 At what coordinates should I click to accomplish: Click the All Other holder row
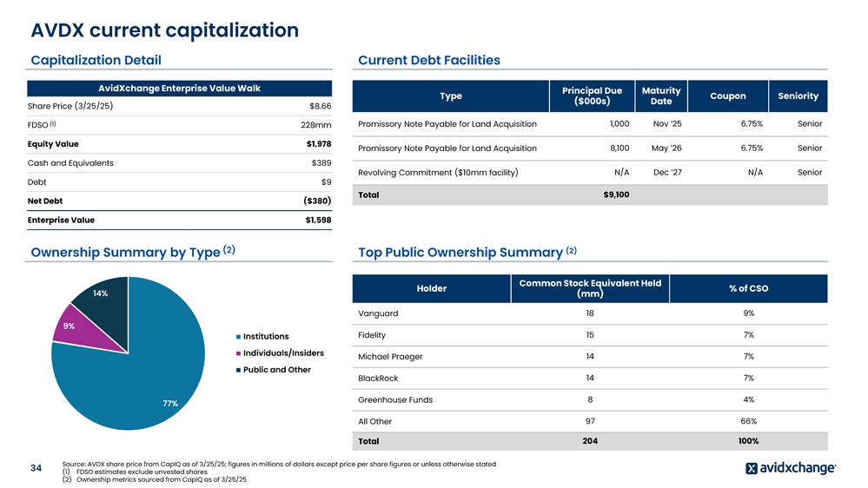point(590,422)
